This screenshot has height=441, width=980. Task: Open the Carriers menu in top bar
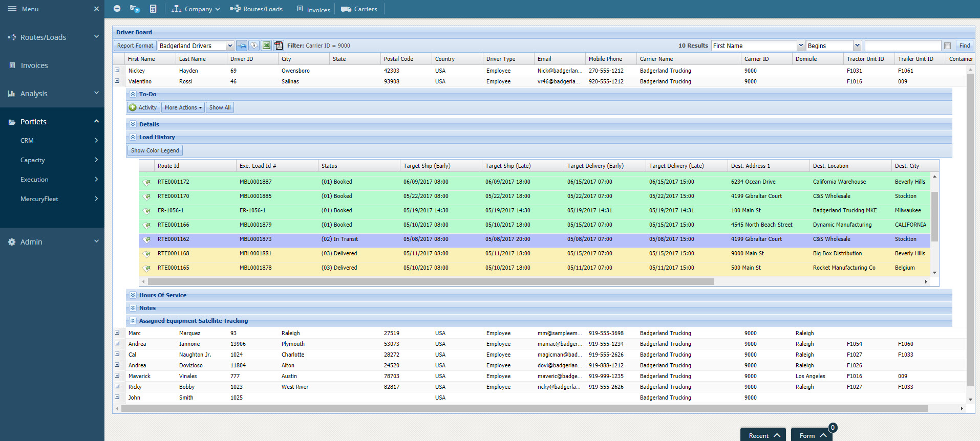tap(359, 9)
